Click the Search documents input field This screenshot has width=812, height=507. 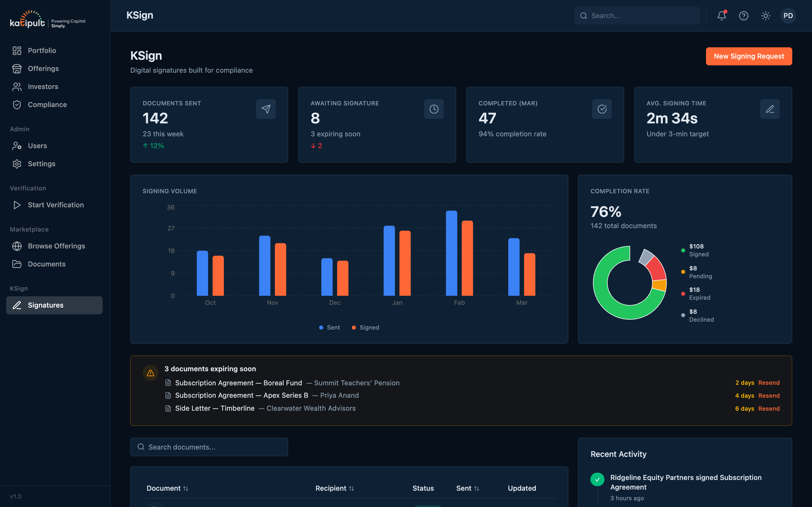tap(209, 447)
